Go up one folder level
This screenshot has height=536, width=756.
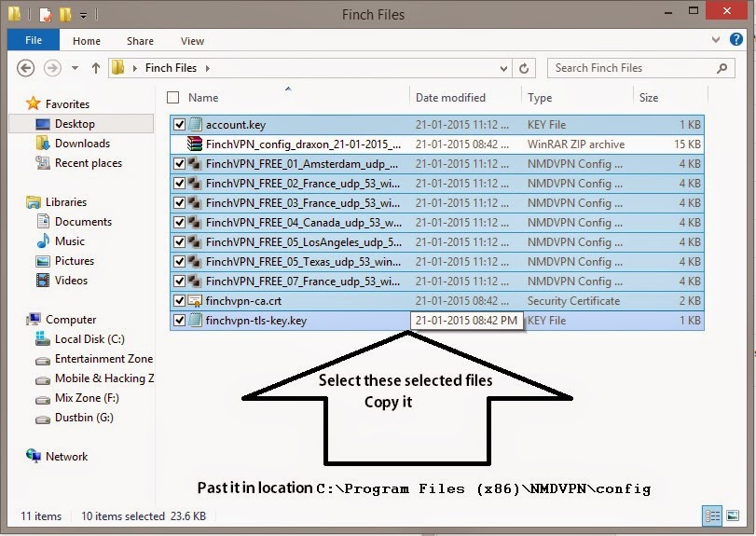click(x=95, y=68)
